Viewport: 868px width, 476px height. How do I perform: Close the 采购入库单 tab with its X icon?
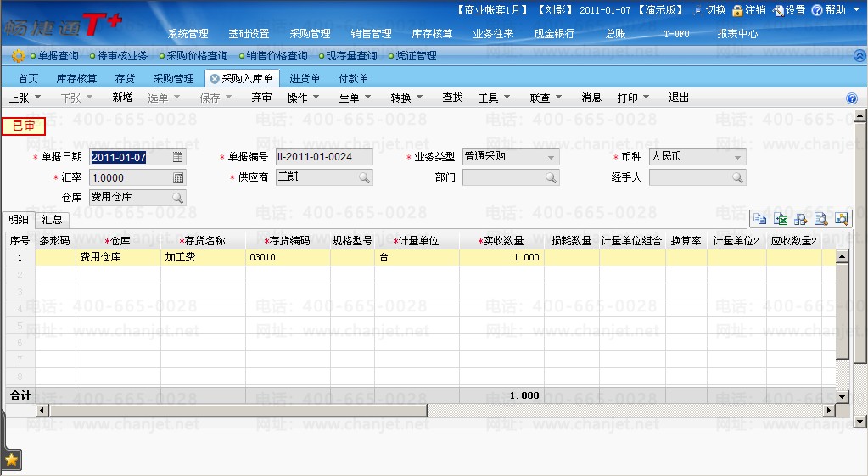coord(214,79)
